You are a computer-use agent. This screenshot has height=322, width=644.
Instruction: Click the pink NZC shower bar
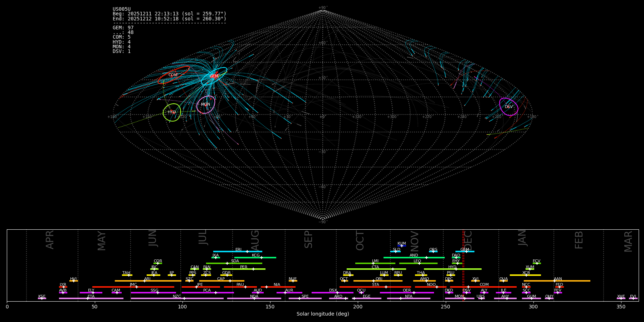[177, 298]
